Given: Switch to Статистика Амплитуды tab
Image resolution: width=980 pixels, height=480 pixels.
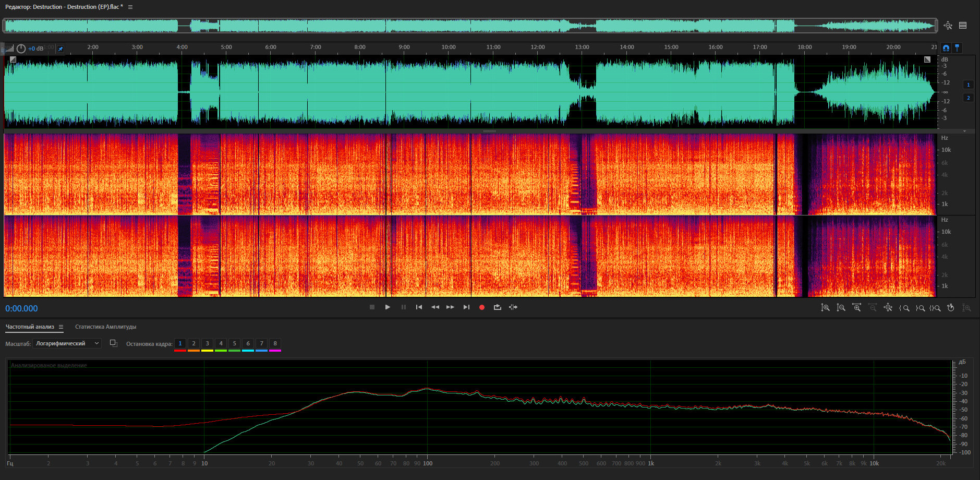Looking at the screenshot, I should click(x=105, y=327).
